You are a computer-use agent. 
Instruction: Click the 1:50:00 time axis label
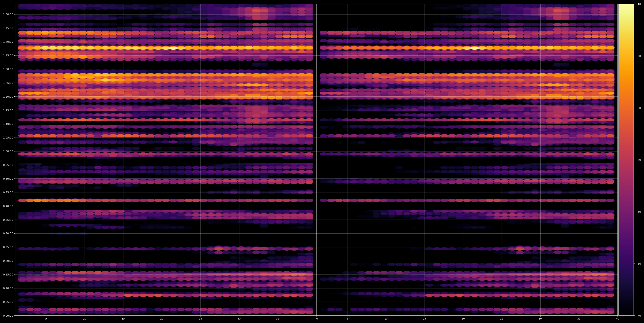[8, 14]
